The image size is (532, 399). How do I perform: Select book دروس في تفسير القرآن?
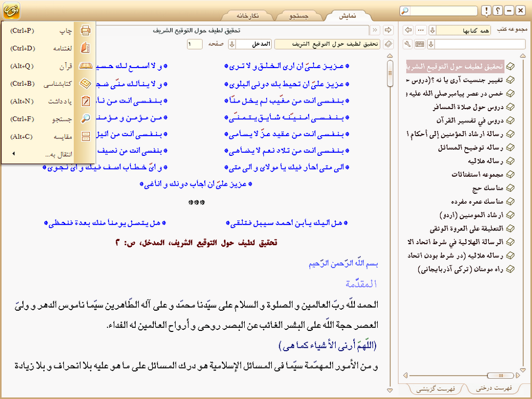[x=470, y=121]
